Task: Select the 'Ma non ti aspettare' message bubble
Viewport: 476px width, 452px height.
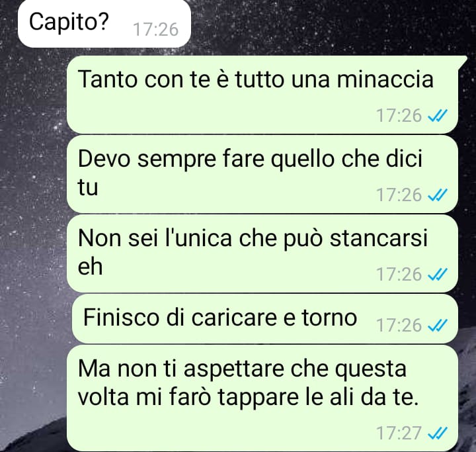Action: point(262,398)
